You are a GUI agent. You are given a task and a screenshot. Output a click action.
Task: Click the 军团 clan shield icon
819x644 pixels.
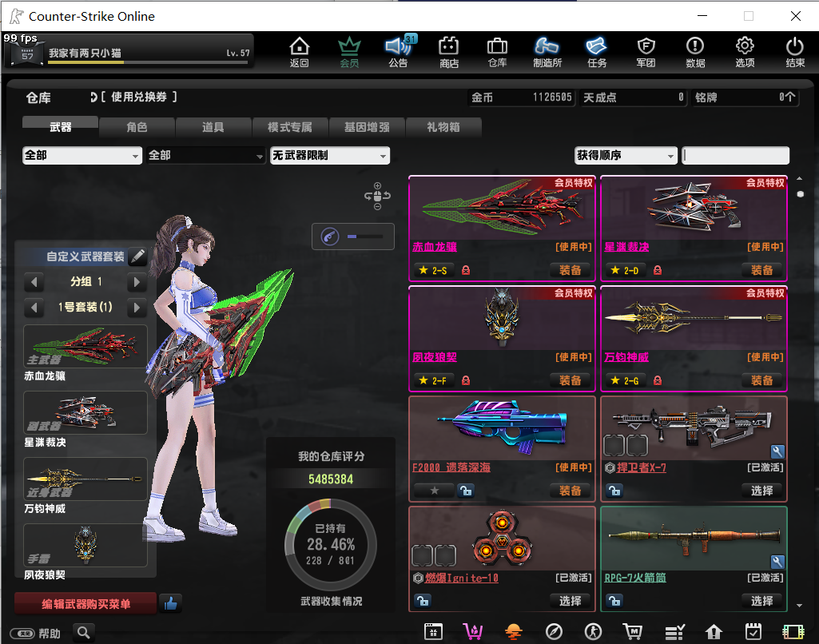[x=646, y=51]
